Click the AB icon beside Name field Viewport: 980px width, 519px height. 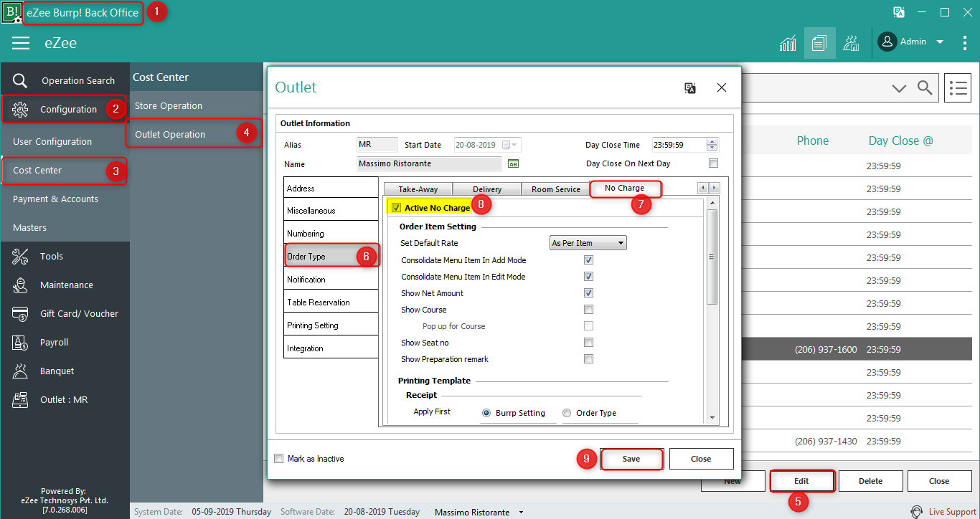(x=513, y=163)
